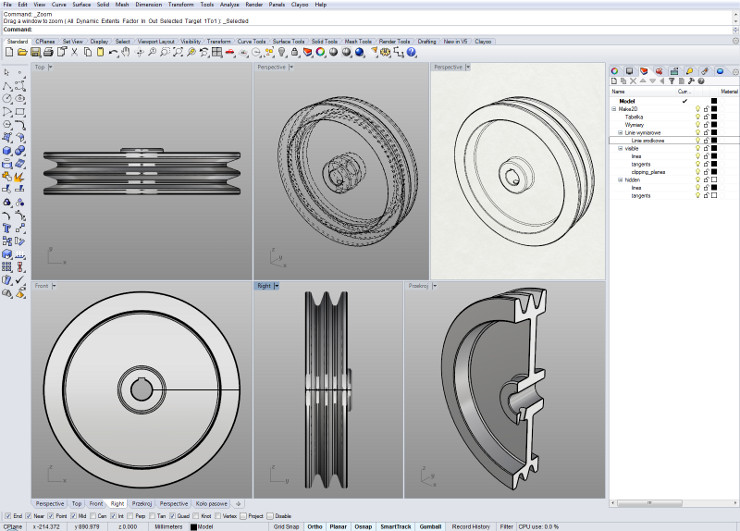The width and height of the screenshot is (740, 531).
Task: Open the Front viewport title dropdown arrow
Action: [x=54, y=286]
